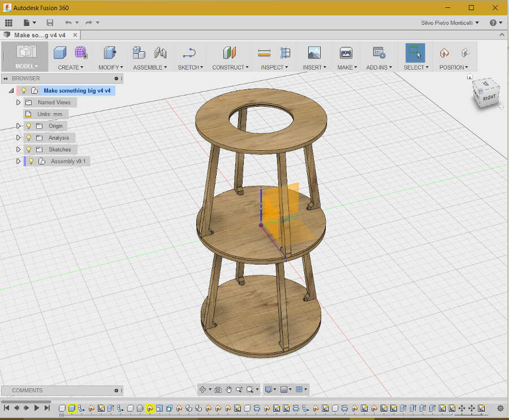This screenshot has height=420, width=509.
Task: Expand the Sketches folder
Action: [18, 149]
